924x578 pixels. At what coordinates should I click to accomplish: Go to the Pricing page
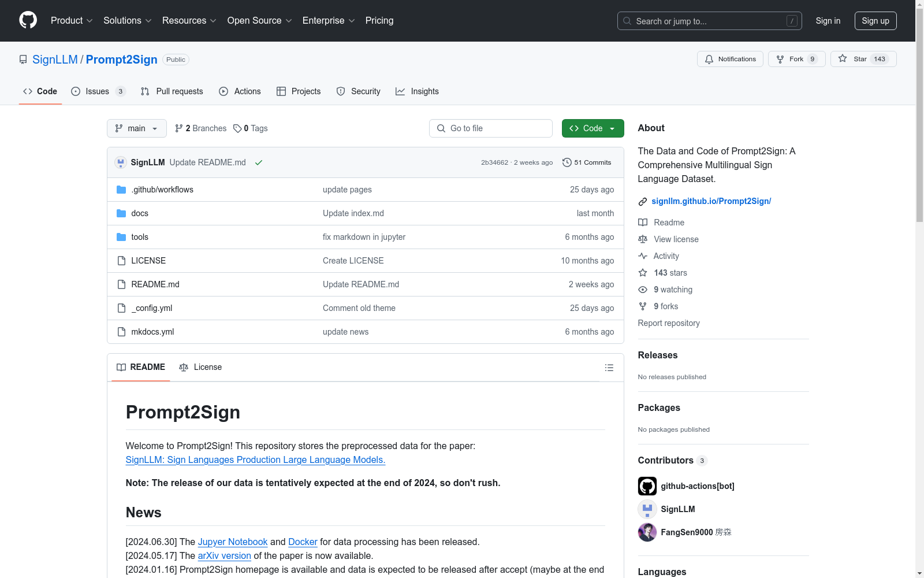[379, 21]
